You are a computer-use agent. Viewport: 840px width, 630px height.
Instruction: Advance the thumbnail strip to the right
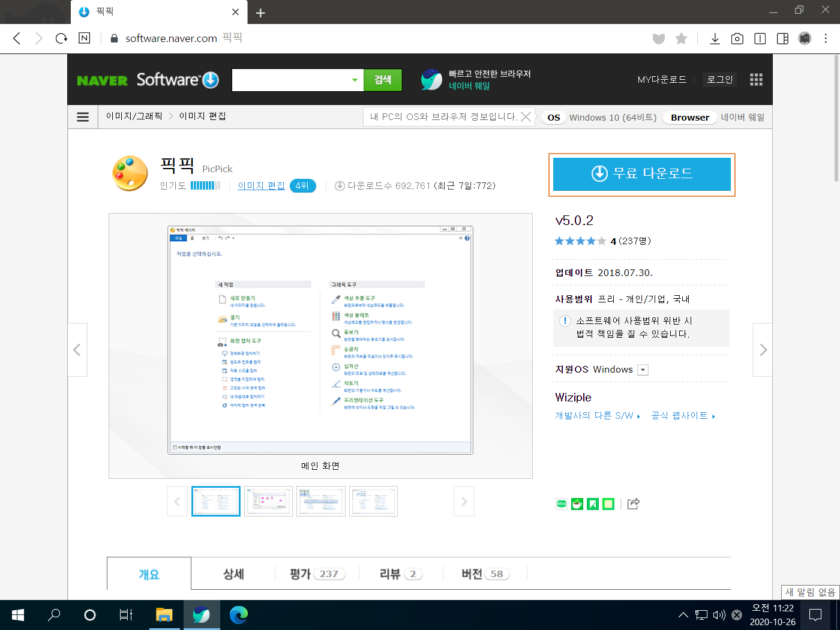pos(464,502)
